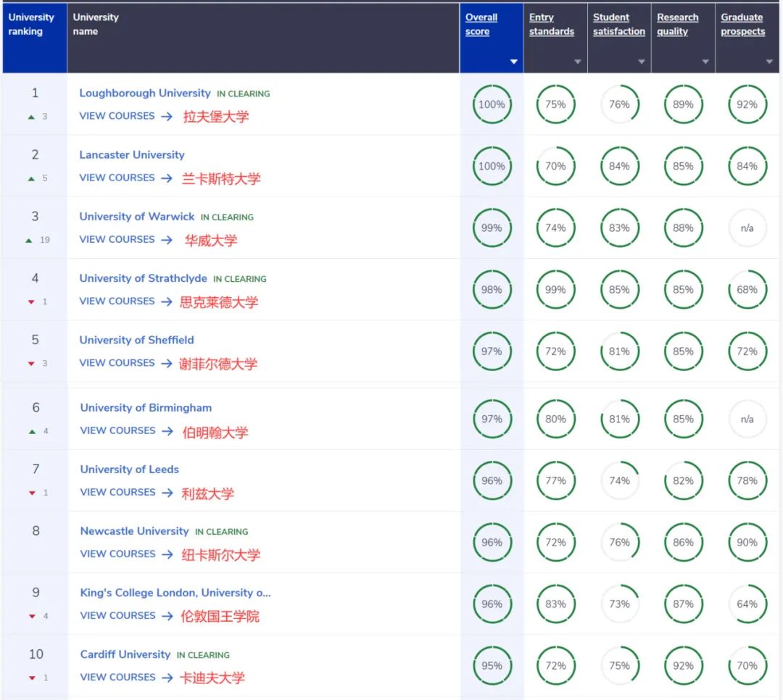Click Cardiff's 95% overall score circle
This screenshot has height=700, width=783.
(492, 665)
